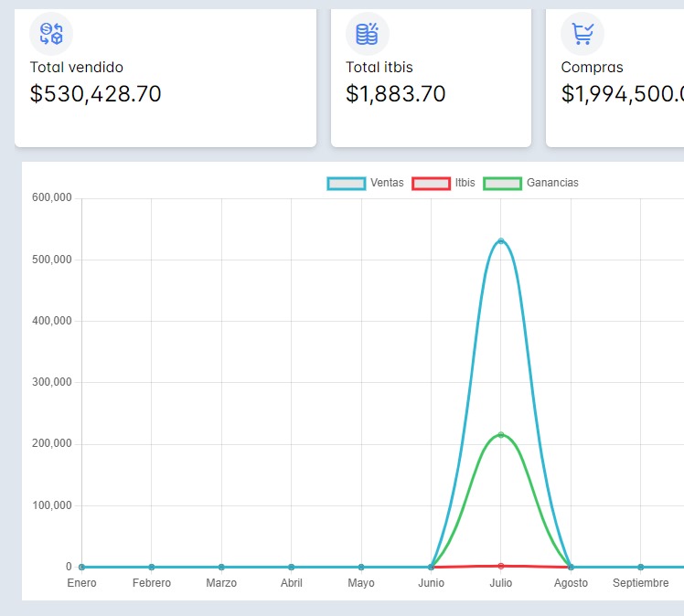Click the data point above Septiembre
Screen dimensions: 684x616
point(640,567)
